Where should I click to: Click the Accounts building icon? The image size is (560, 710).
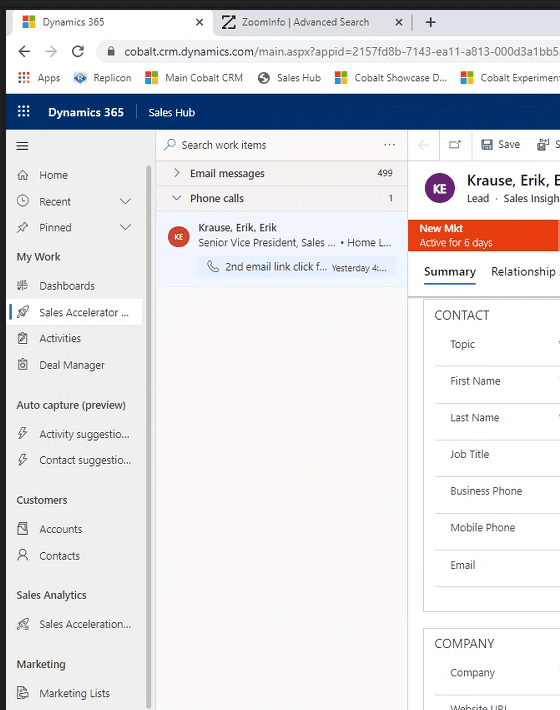point(23,528)
